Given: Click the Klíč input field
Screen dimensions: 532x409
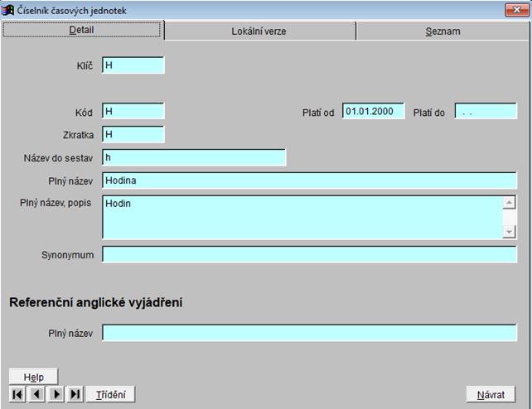Looking at the screenshot, I should pyautogui.click(x=133, y=65).
